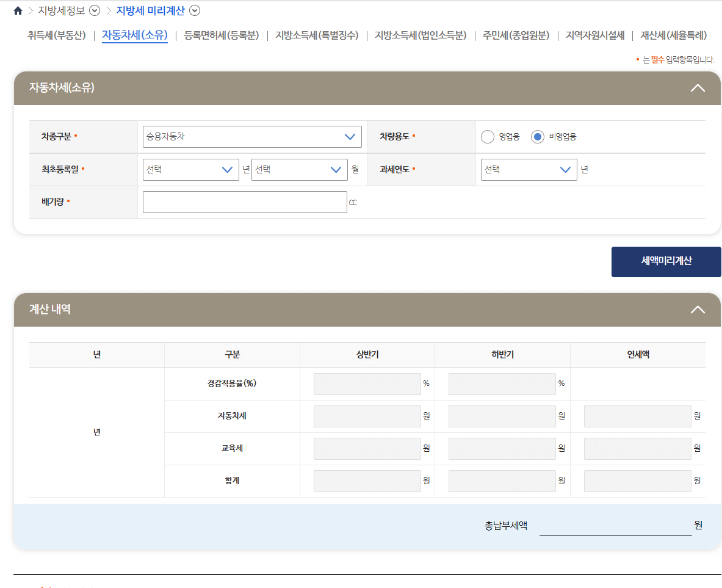Screen dimensions: 722x588
Task: Switch to 지방소득세(법인소득분) tab
Action: click(x=421, y=35)
